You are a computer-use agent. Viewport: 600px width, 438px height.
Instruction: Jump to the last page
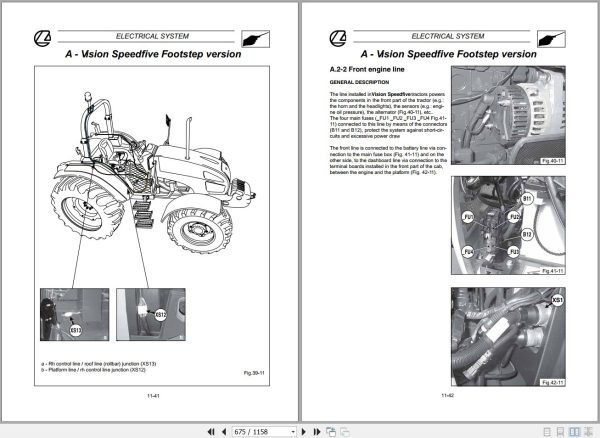(317, 432)
